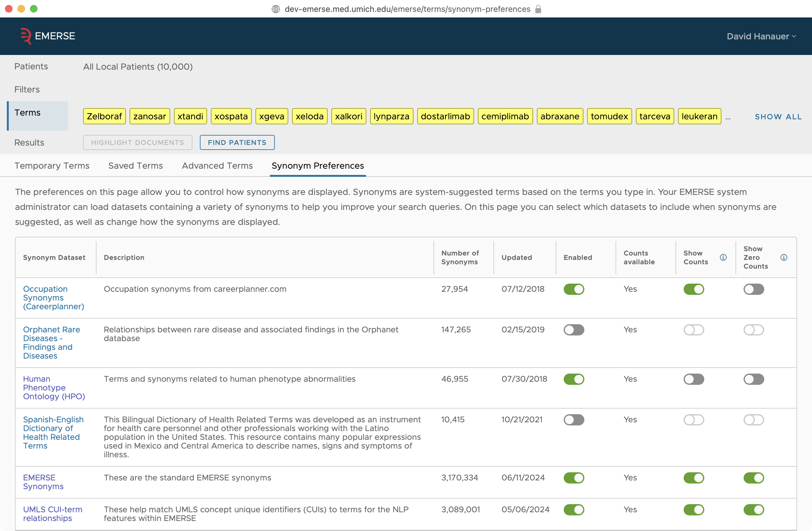Click the Updated column header
Image resolution: width=812 pixels, height=531 pixels.
click(517, 257)
